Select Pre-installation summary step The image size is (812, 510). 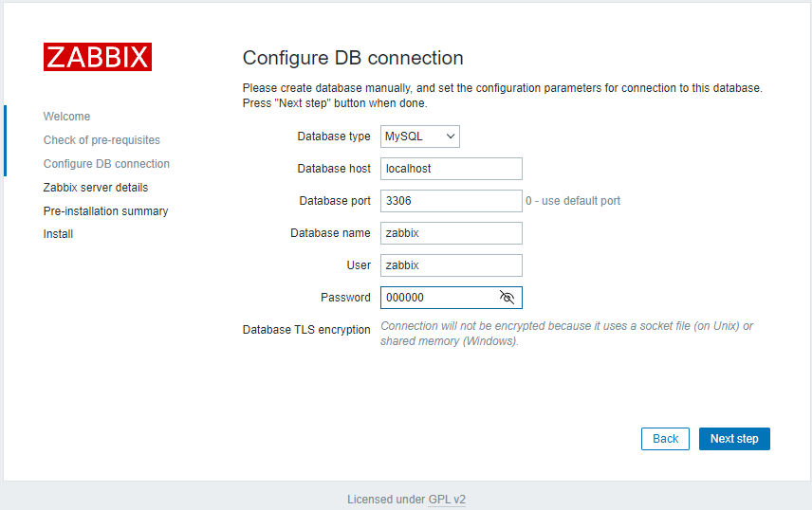(105, 211)
